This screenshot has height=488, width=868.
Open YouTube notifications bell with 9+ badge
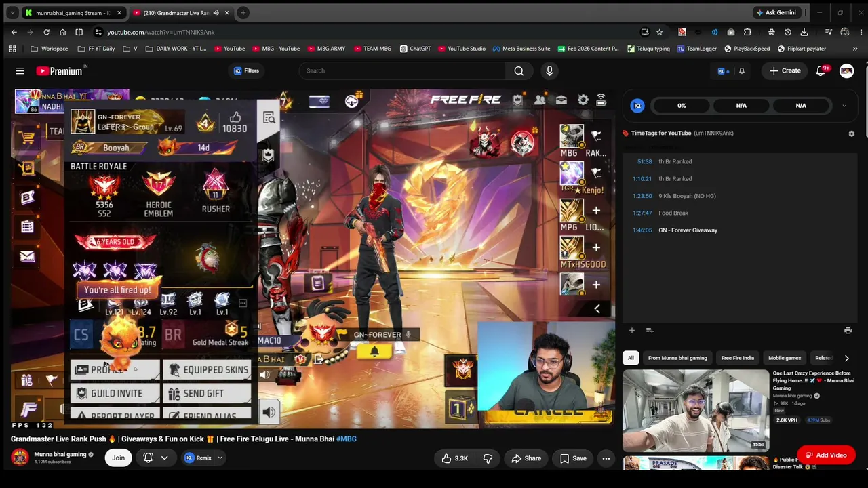click(821, 70)
